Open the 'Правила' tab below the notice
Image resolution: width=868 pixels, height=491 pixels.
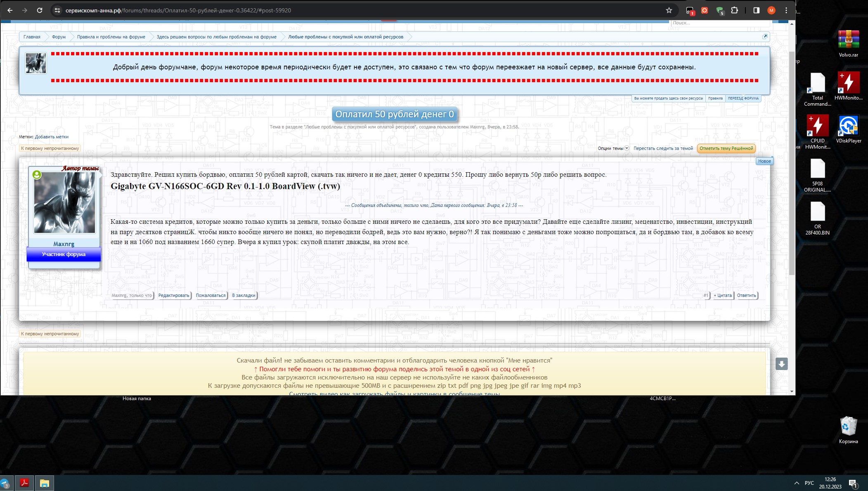715,98
